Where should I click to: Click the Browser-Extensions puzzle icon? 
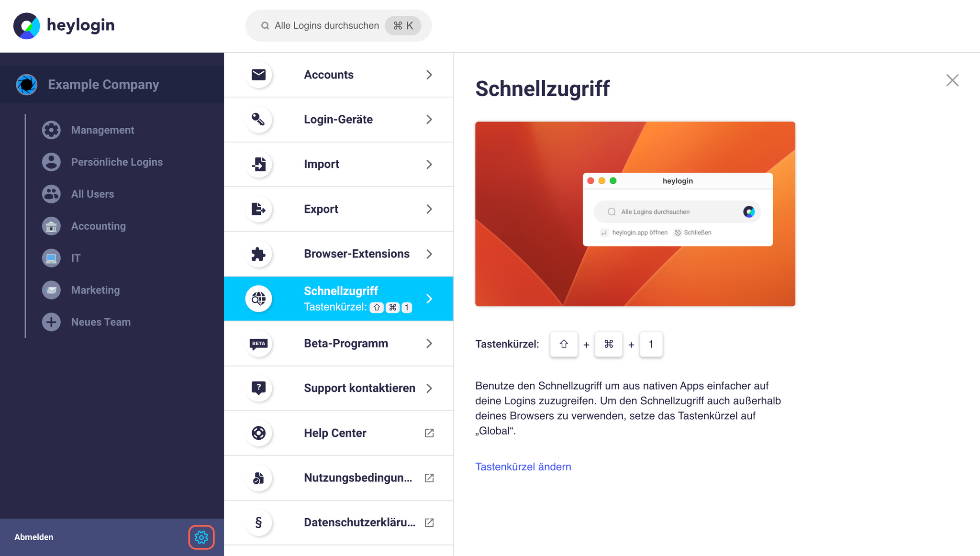click(x=259, y=254)
